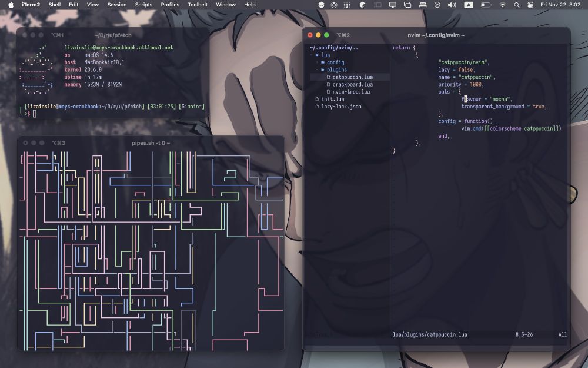Click the tree root path ~/.config/nvim/..
The image size is (588, 368).
(x=334, y=48)
